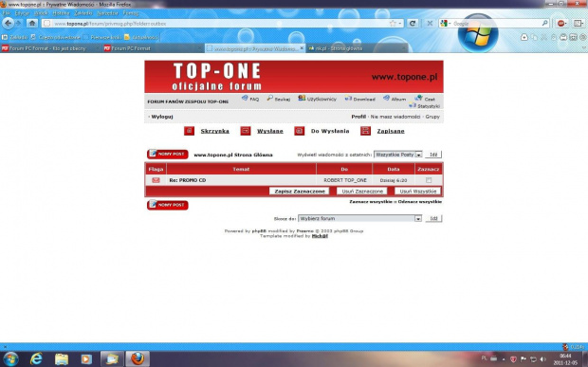
Task: Click the FAQ icon in forum header
Action: coord(245,99)
